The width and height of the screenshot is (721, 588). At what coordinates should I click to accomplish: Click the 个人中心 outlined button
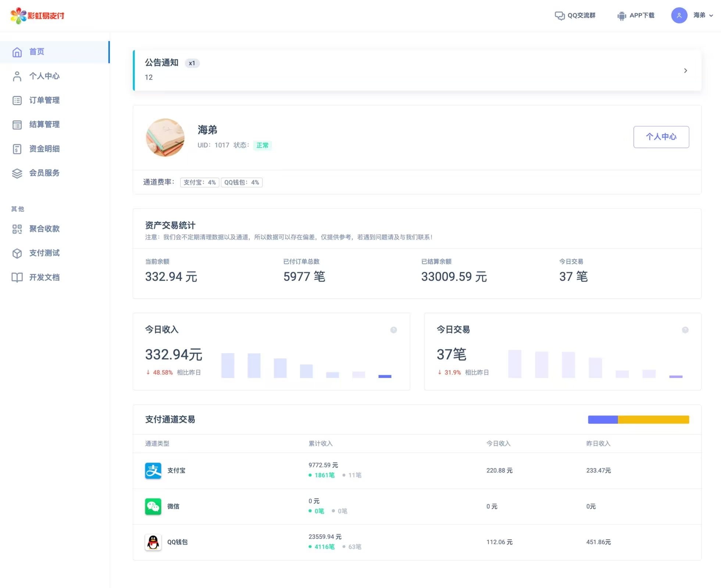click(661, 137)
